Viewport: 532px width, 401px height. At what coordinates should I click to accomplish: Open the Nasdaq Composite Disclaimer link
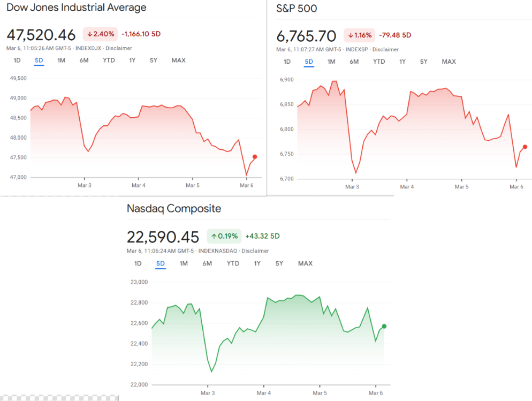click(x=255, y=251)
